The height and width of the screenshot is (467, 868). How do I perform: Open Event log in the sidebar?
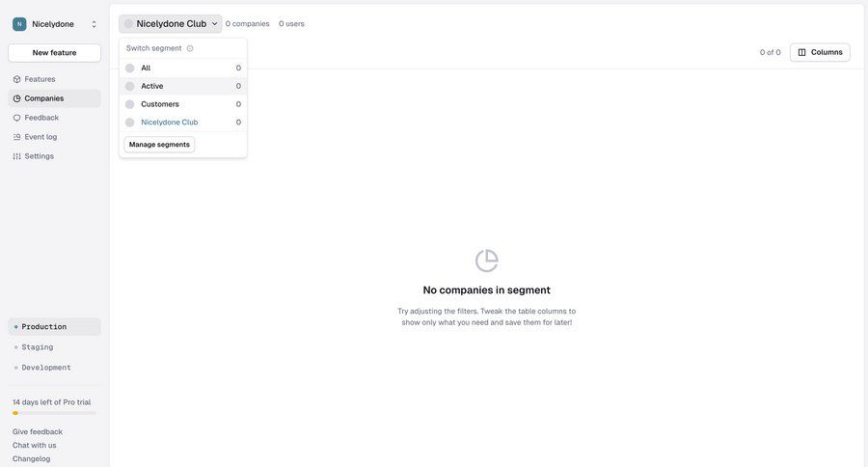[x=54, y=137]
